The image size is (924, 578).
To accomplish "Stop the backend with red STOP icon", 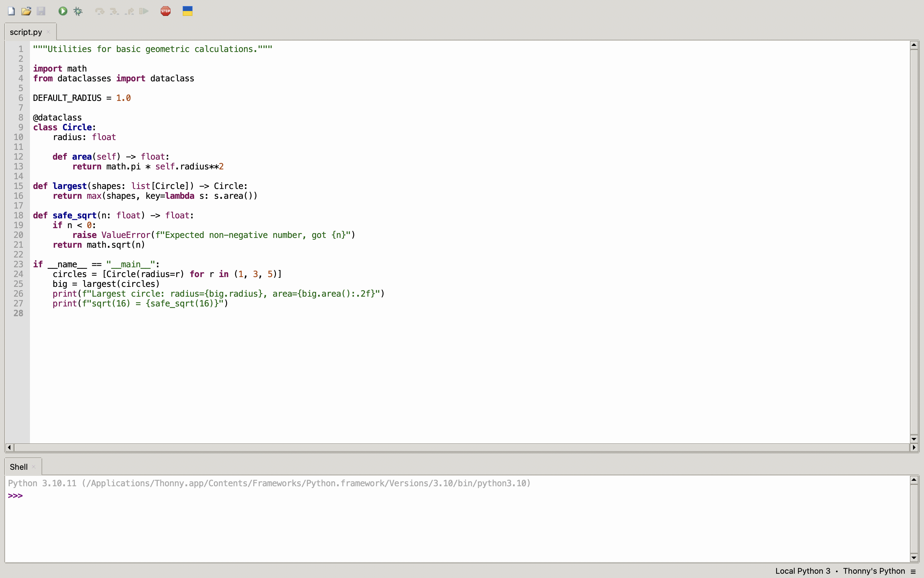I will pos(166,11).
